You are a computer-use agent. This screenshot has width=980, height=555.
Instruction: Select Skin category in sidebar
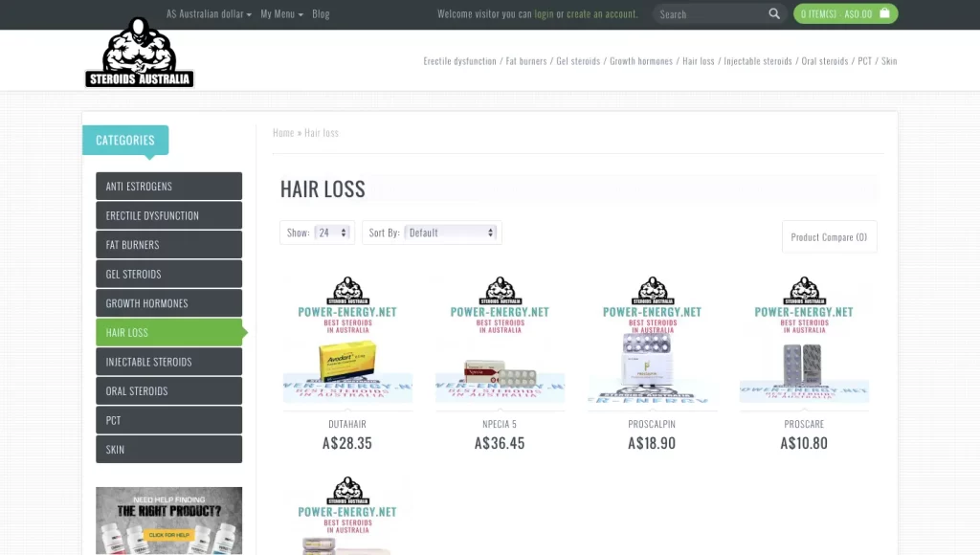point(168,450)
